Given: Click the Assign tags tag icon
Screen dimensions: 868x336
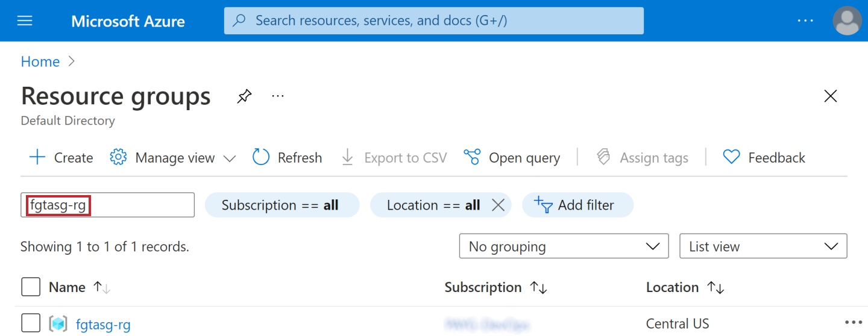Looking at the screenshot, I should [x=603, y=158].
